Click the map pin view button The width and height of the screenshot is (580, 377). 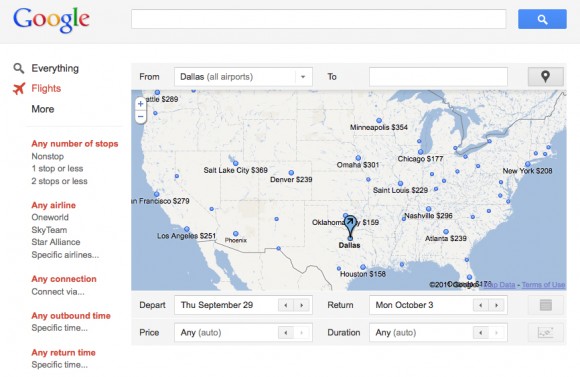pyautogui.click(x=545, y=77)
